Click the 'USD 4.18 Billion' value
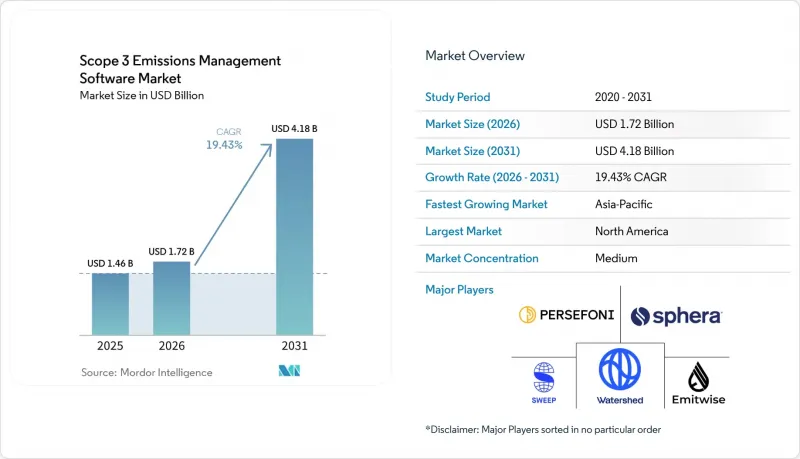Image resolution: width=800 pixels, height=459 pixels. click(634, 151)
